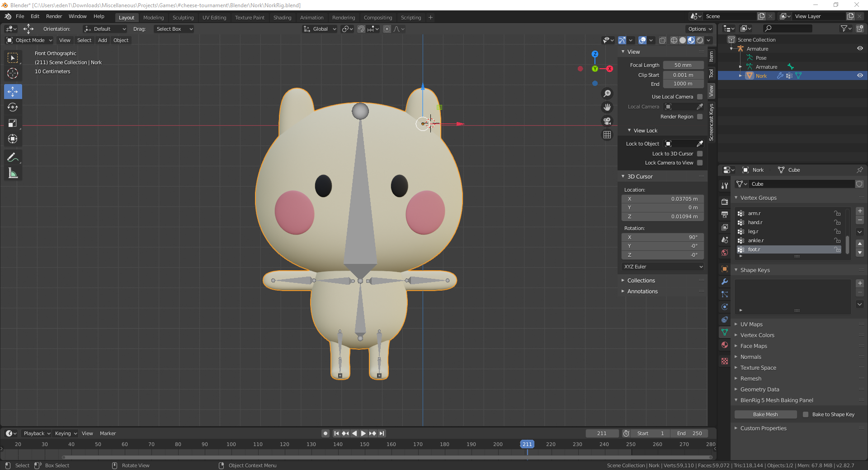Toggle Nork visibility eye in outliner
This screenshot has height=470, width=868.
click(x=860, y=75)
